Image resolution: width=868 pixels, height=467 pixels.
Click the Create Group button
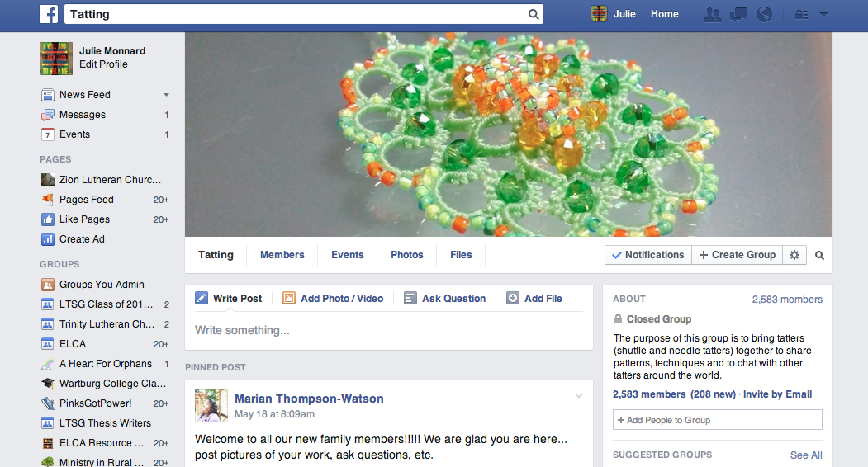pyautogui.click(x=737, y=255)
